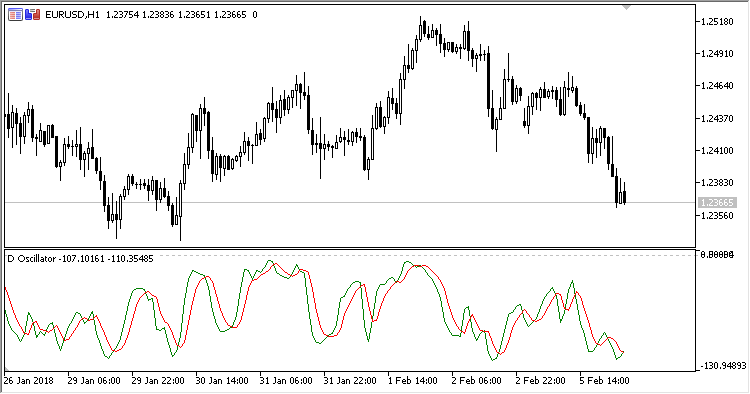Click the 29 Jan 22:00 time label

coord(158,381)
